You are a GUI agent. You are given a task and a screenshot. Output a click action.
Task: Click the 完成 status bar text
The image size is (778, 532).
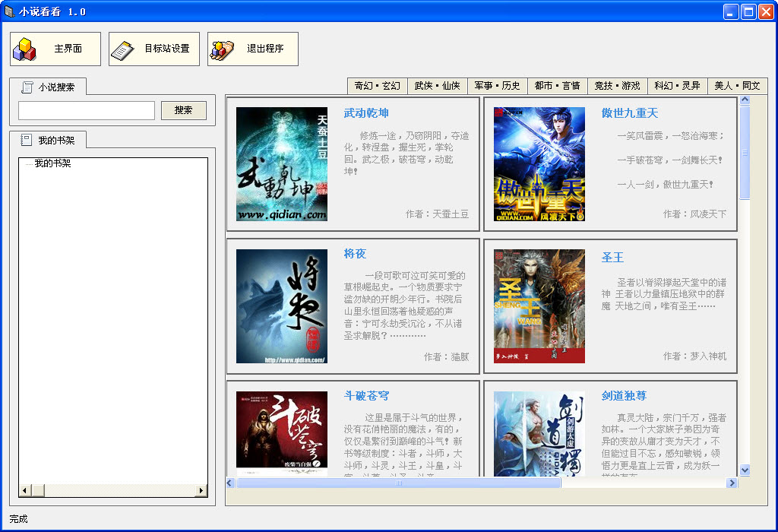(x=18, y=519)
